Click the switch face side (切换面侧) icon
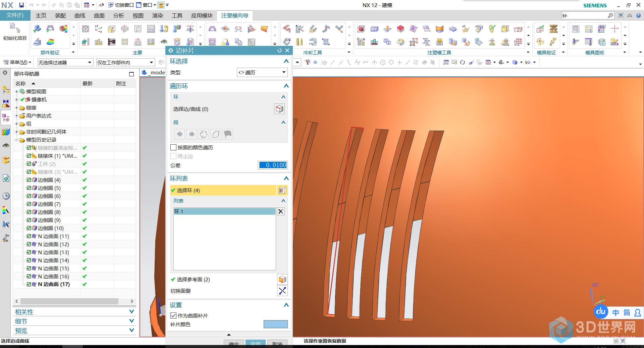The width and height of the screenshot is (644, 348). click(x=282, y=291)
